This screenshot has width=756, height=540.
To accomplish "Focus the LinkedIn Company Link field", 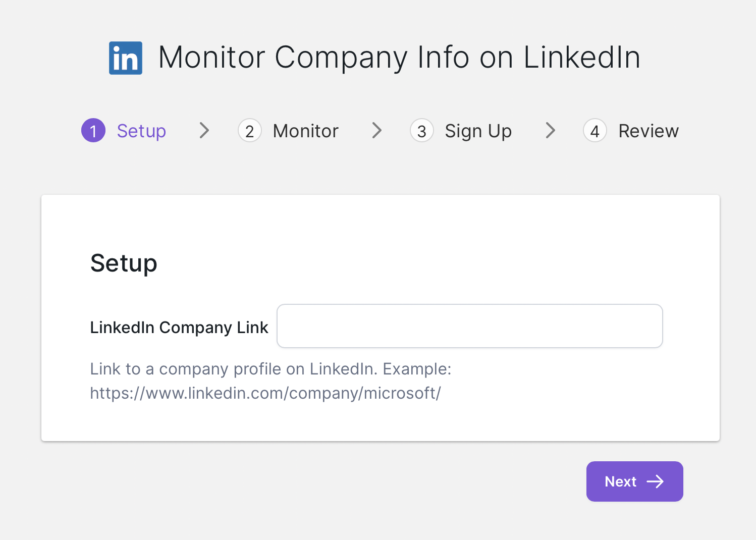I will 469,326.
